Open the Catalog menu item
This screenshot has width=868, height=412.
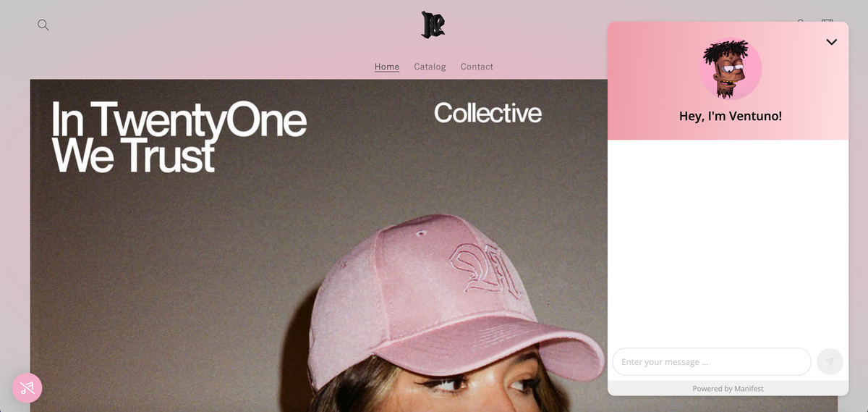point(430,67)
